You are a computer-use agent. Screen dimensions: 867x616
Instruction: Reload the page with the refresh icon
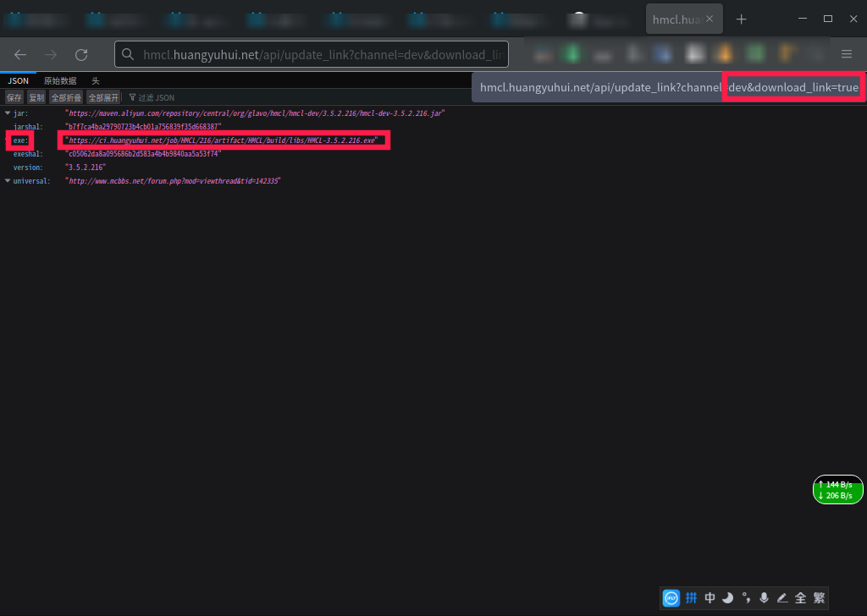pyautogui.click(x=81, y=55)
